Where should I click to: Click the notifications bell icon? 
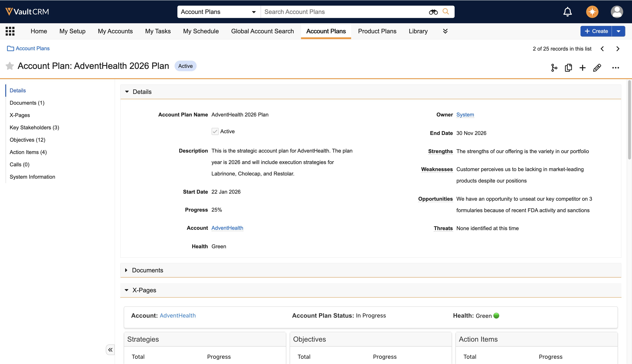(x=567, y=12)
